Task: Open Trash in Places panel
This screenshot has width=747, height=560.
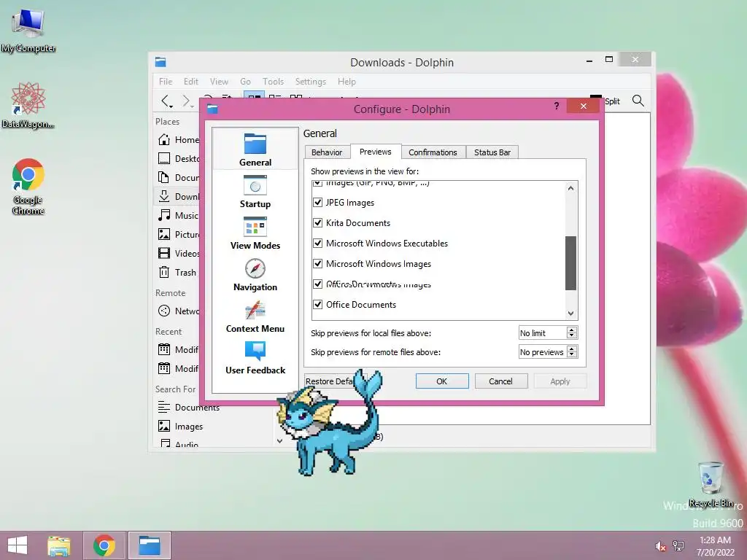Action: 178,273
